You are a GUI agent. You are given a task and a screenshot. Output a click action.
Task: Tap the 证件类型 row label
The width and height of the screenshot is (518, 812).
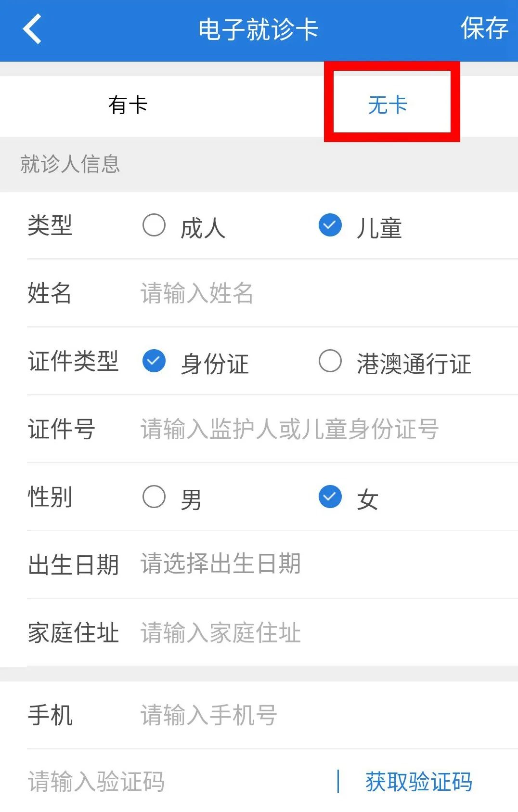point(73,361)
